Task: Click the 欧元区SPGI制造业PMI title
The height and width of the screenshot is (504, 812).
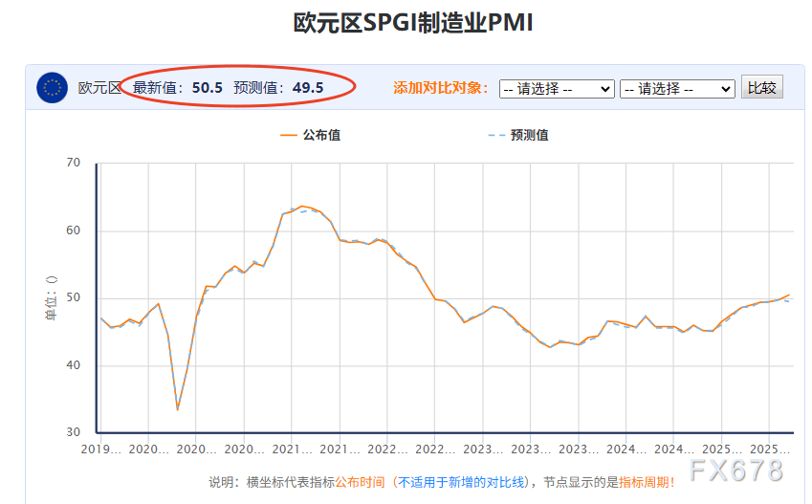Action: [x=413, y=23]
